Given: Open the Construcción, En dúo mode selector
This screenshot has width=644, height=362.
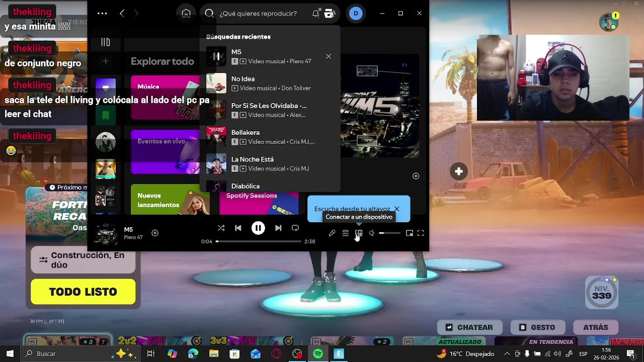Looking at the screenshot, I should point(83,260).
